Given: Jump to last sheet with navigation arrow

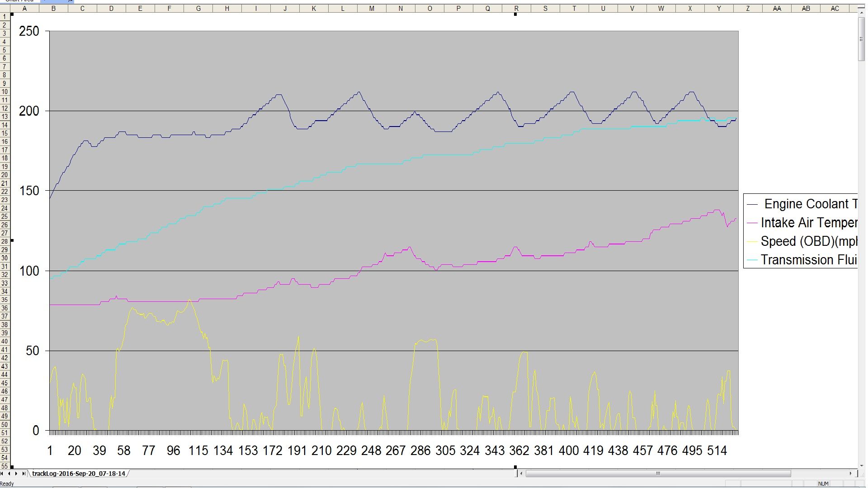Looking at the screenshot, I should (24, 474).
